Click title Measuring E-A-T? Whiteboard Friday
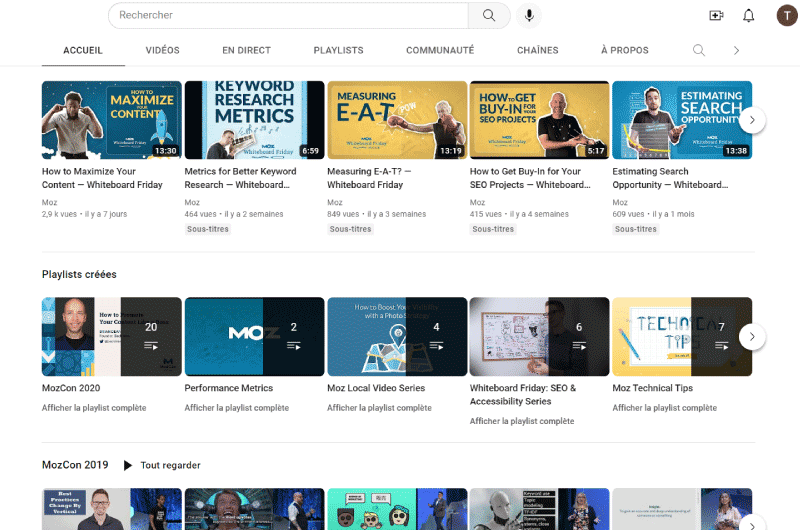800x530 pixels. point(369,178)
